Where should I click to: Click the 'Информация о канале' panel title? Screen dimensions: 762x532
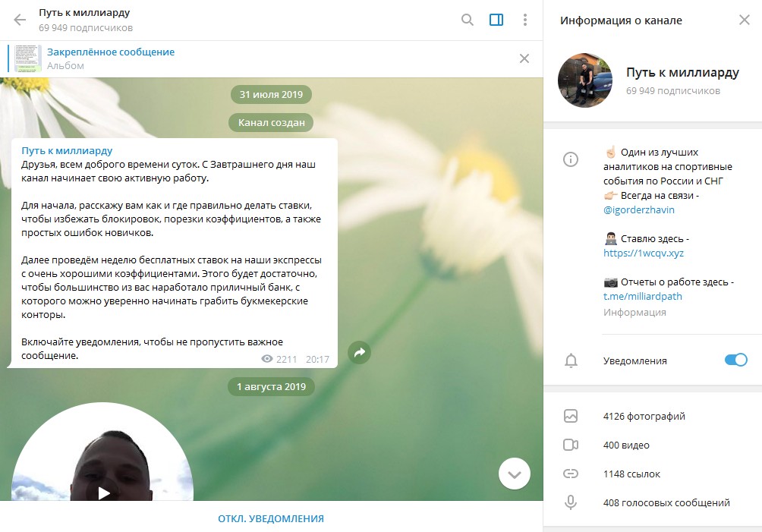(x=621, y=20)
